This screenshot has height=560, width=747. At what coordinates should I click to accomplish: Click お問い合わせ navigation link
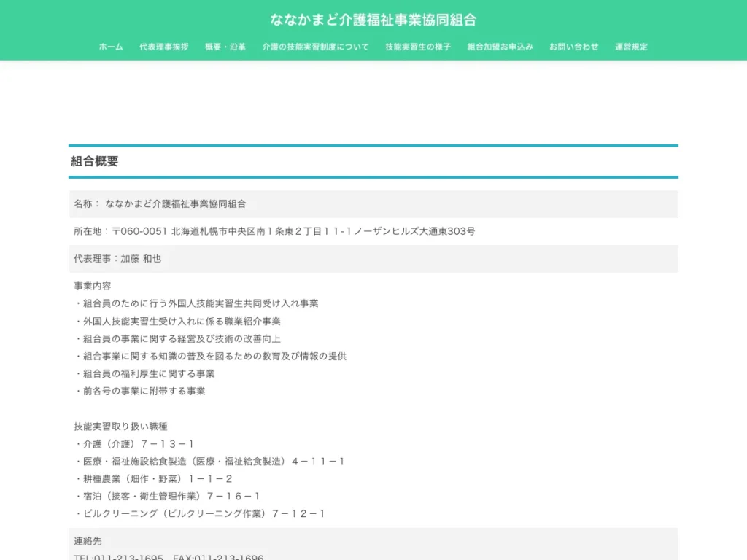coord(573,47)
